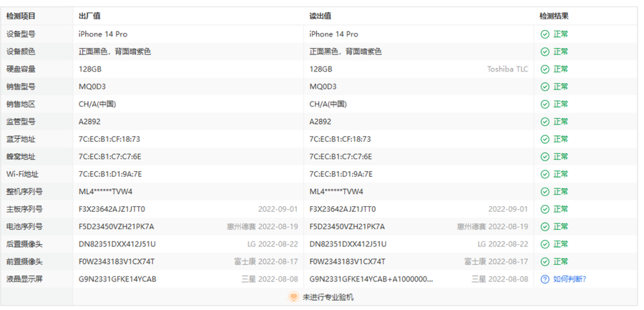The height and width of the screenshot is (310, 644).
Task: Click the blue question mark icon in 液晶显示屏 row
Action: coord(545,279)
